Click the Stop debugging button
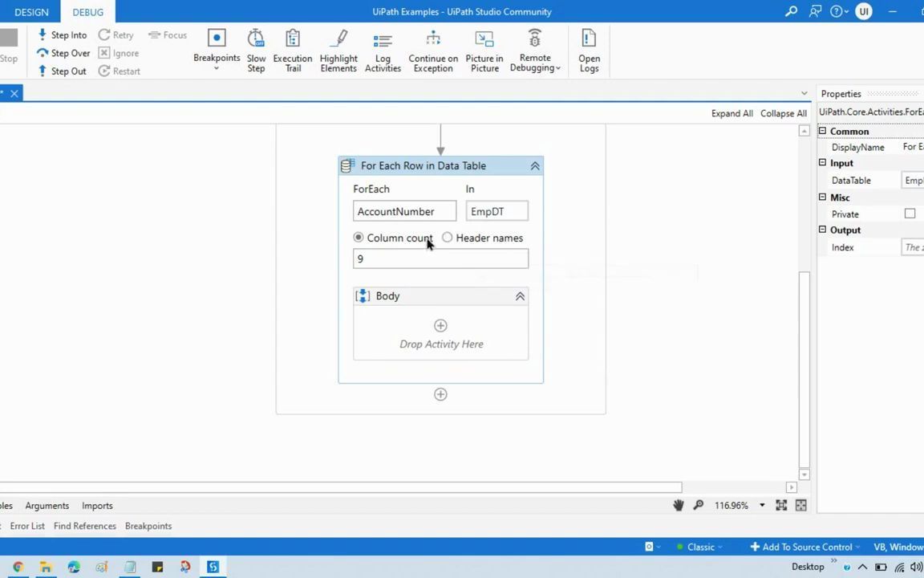Viewport: 924px width, 578px height. point(9,46)
